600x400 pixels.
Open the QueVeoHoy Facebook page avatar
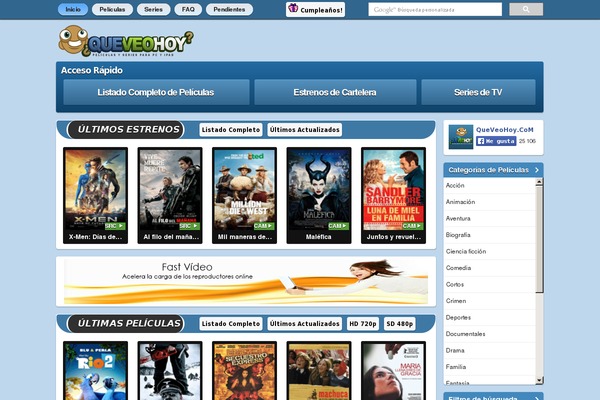pyautogui.click(x=461, y=137)
